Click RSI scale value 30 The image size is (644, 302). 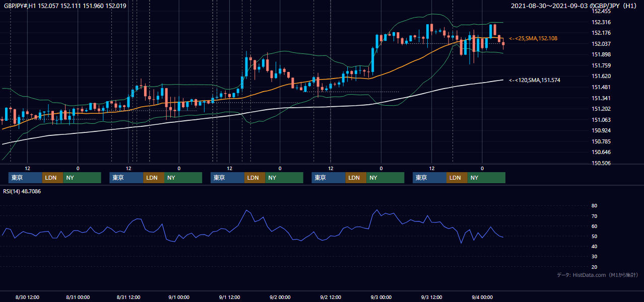point(594,256)
